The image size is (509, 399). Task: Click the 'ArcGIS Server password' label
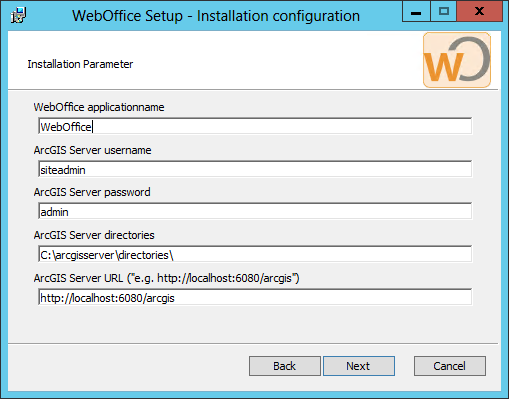click(x=92, y=192)
